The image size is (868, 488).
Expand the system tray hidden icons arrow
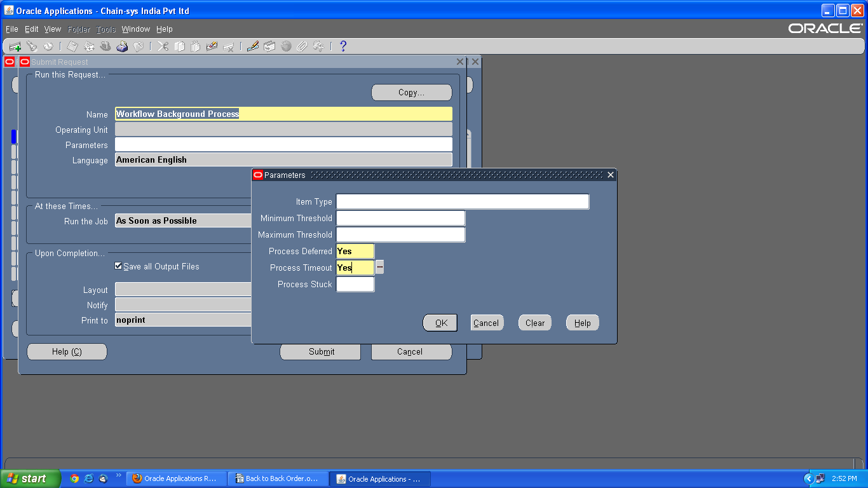click(x=808, y=478)
